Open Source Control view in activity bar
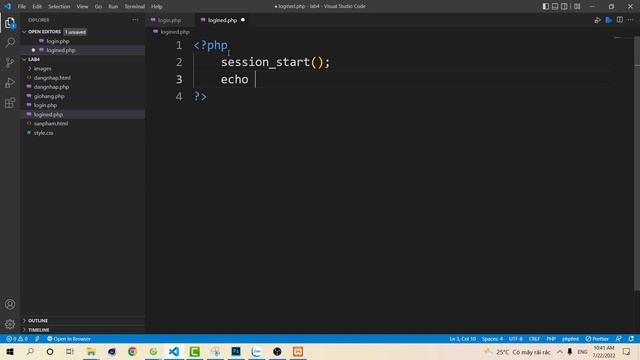This screenshot has width=640, height=360. click(x=10, y=62)
